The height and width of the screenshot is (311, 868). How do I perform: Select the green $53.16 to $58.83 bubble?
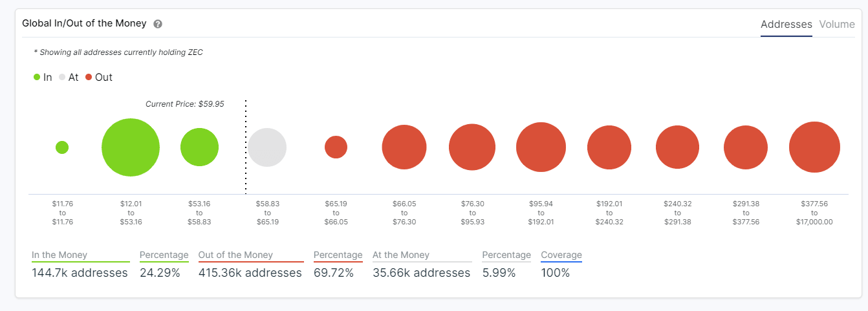click(199, 147)
